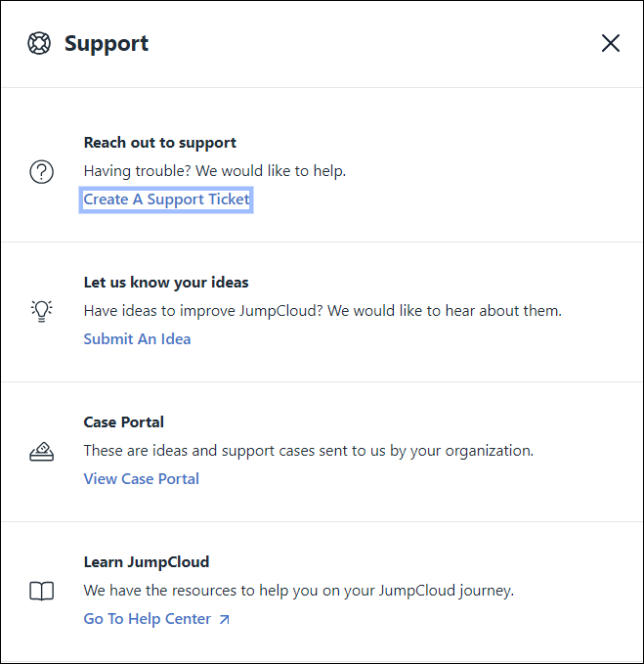
Task: Click the open book Learn icon
Action: (41, 591)
